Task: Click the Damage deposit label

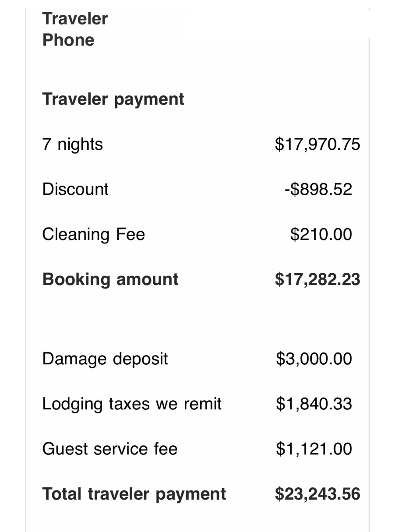Action: coord(105,359)
